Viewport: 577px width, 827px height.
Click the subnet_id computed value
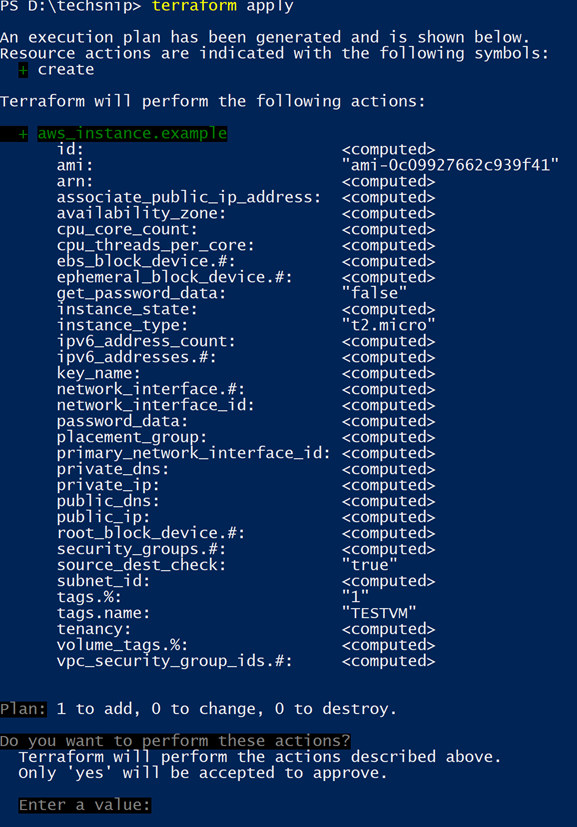(388, 581)
